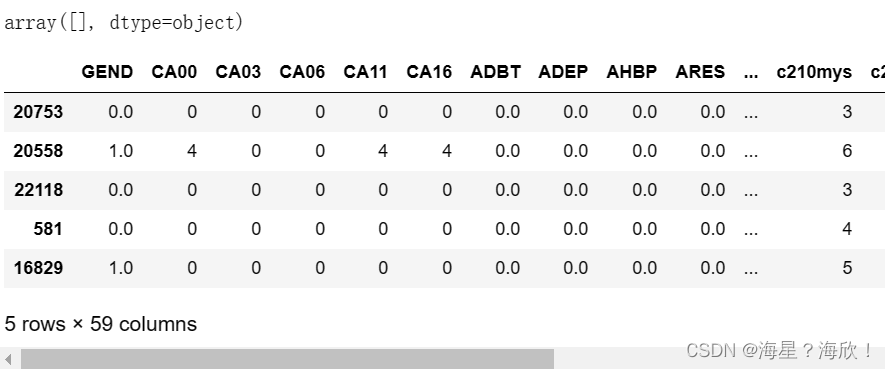Click the GEND column header

(x=107, y=72)
